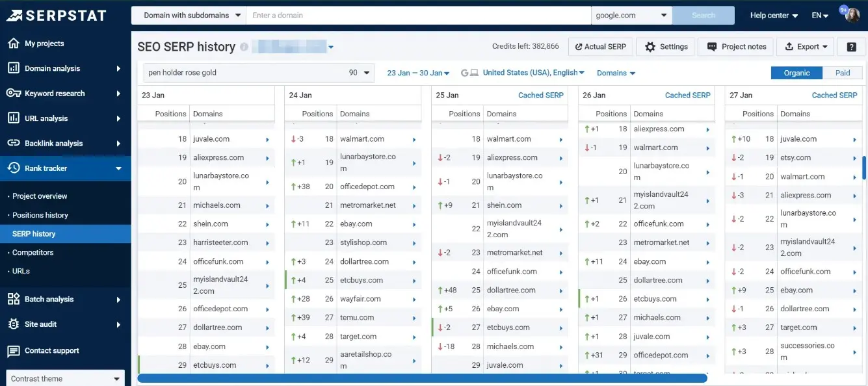Image resolution: width=868 pixels, height=386 pixels.
Task: Open the 23 Jan — 30 Jan date range
Action: click(x=418, y=73)
